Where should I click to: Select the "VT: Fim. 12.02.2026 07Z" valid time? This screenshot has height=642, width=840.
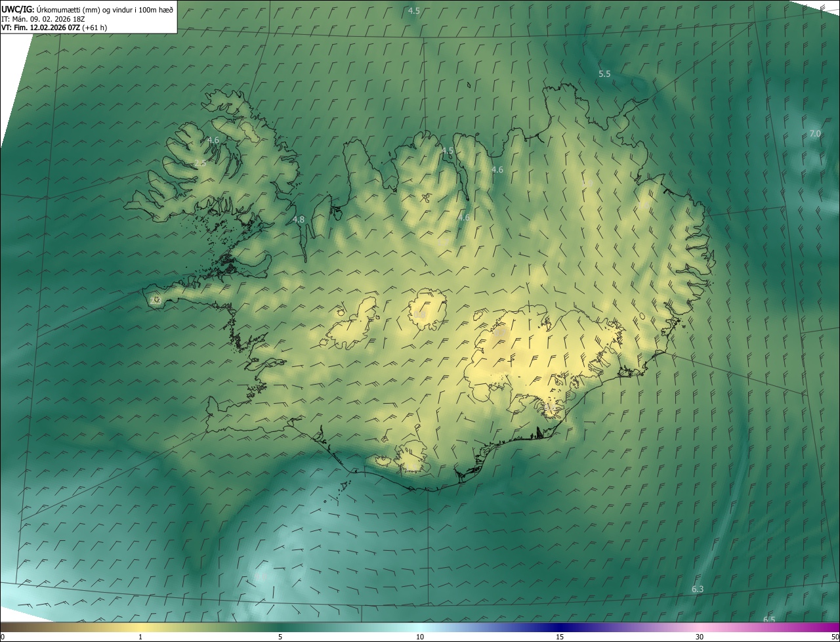(x=41, y=28)
